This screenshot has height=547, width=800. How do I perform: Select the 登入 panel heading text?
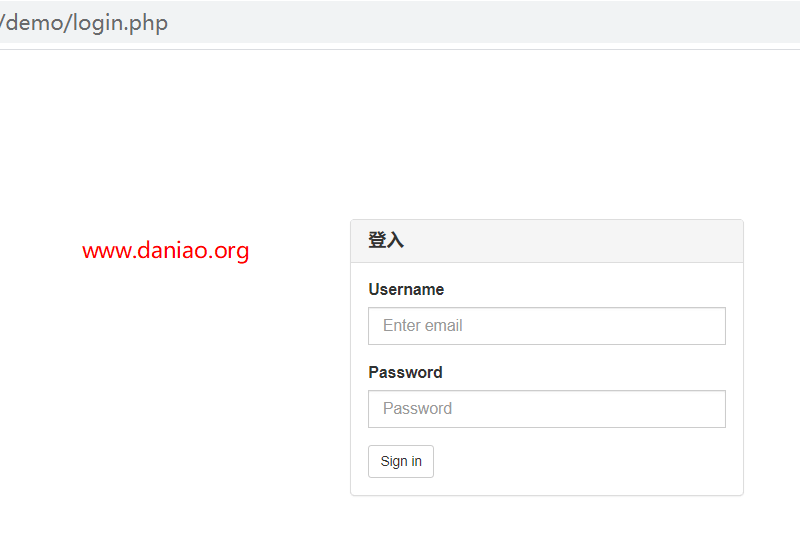[x=386, y=240]
